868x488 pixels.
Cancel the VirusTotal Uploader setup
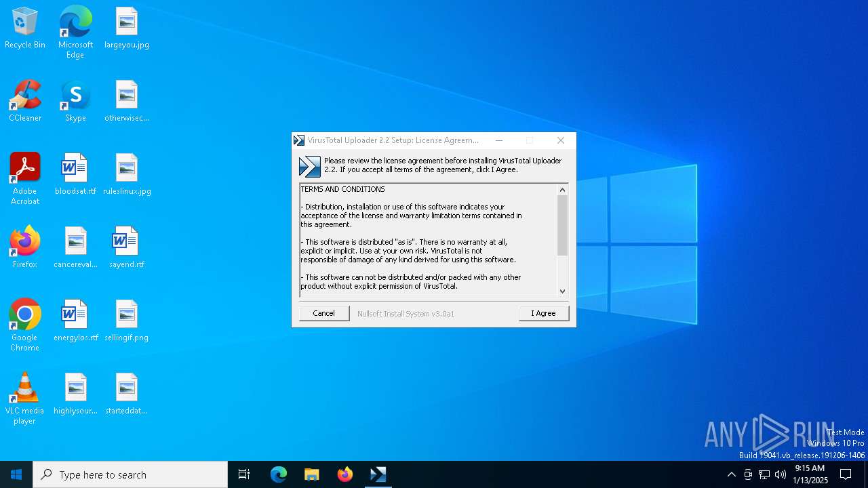pyautogui.click(x=323, y=313)
